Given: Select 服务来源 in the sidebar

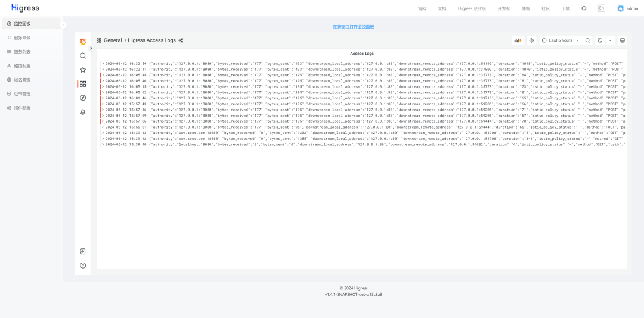Looking at the screenshot, I should pos(31,38).
